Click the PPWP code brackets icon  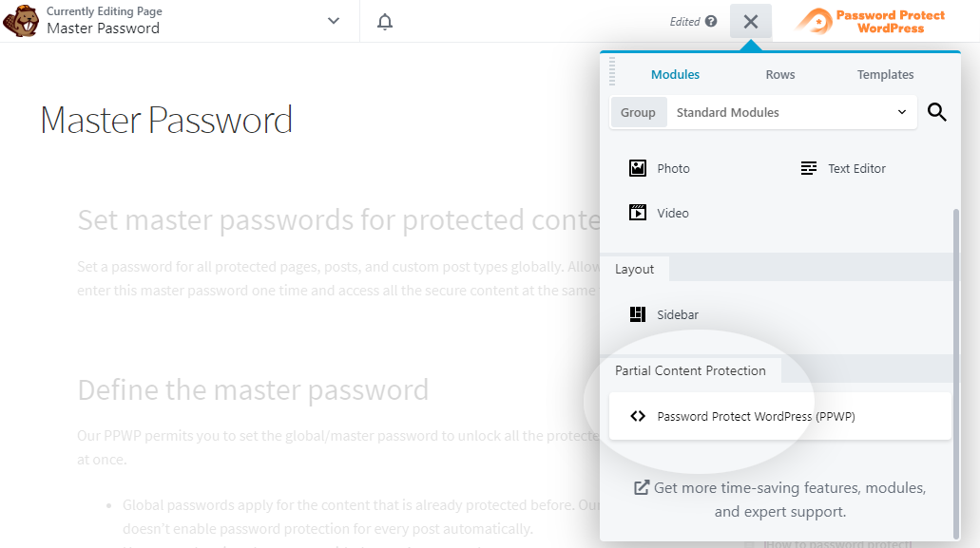pyautogui.click(x=638, y=416)
